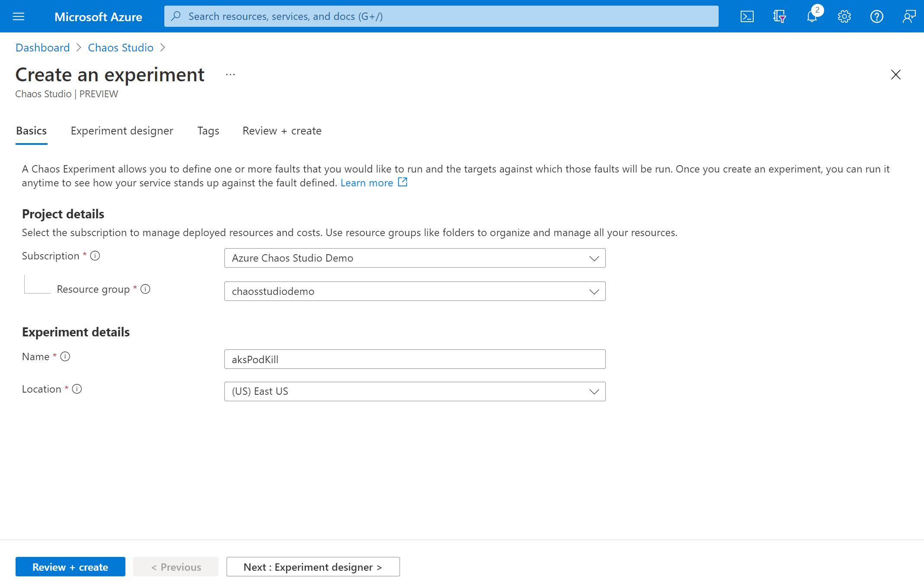The image size is (924, 585).
Task: Open the Azure settings gear icon
Action: click(x=844, y=16)
